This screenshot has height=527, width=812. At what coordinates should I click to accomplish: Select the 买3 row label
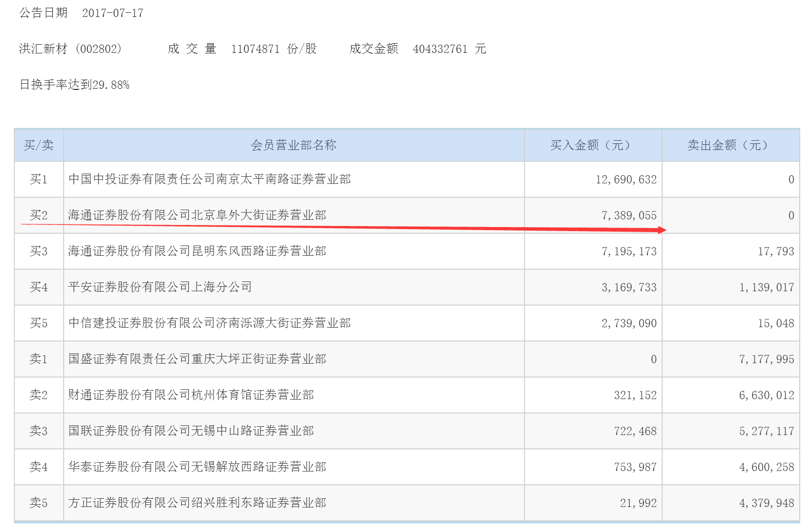pyautogui.click(x=38, y=251)
